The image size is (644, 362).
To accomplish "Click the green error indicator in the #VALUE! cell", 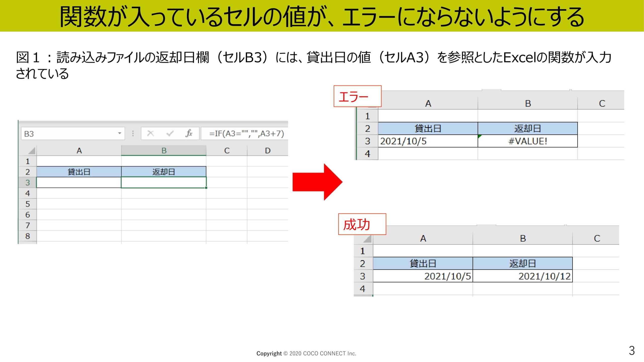I will pyautogui.click(x=479, y=136).
